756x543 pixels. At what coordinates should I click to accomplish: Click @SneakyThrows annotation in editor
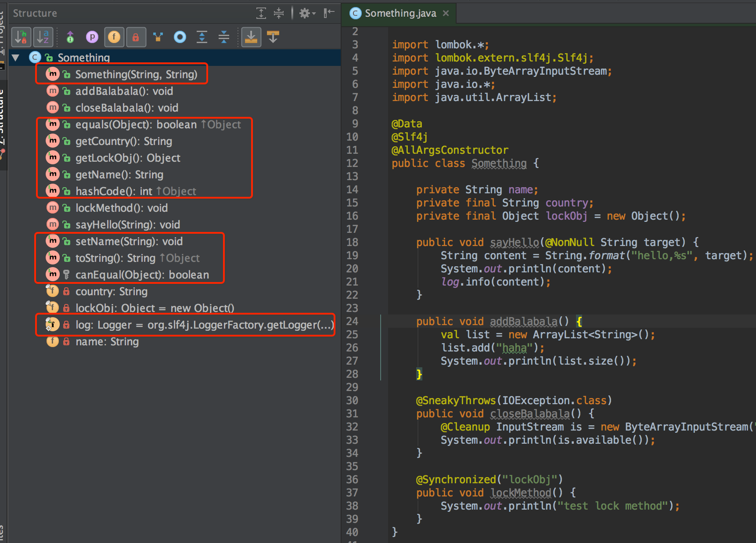click(x=456, y=401)
